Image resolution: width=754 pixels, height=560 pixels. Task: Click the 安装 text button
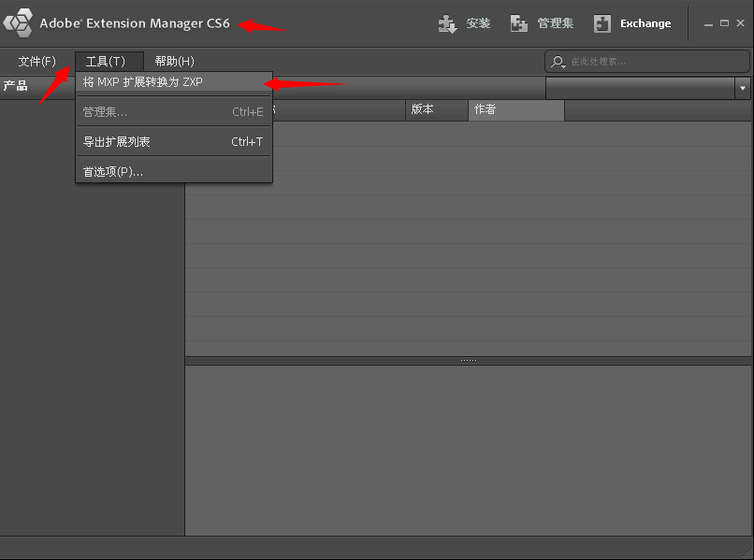click(x=478, y=23)
